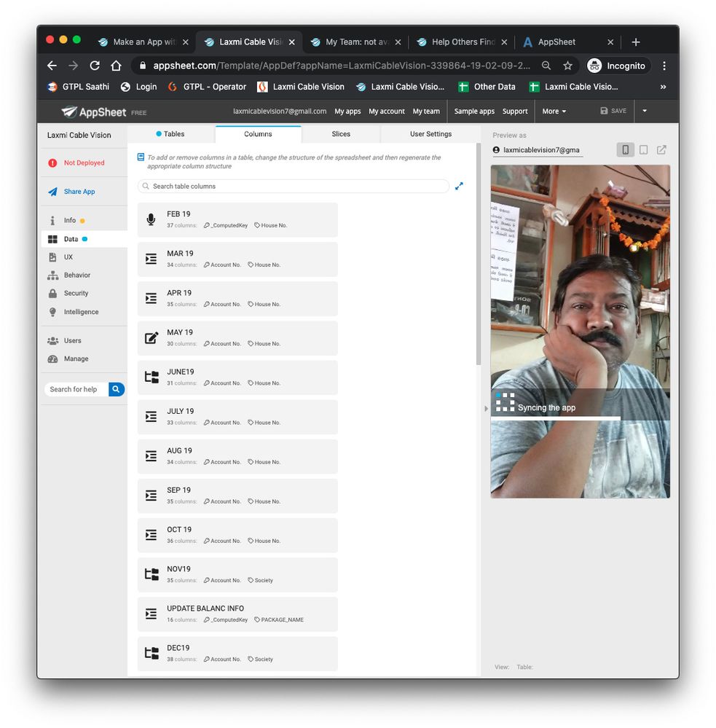
Task: Click the AppSheet logo
Action: (94, 112)
